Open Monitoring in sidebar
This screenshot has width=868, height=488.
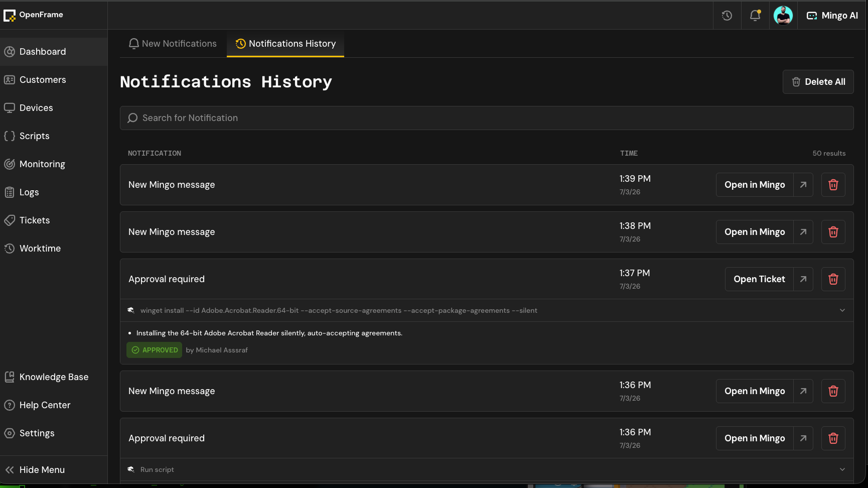point(54,164)
